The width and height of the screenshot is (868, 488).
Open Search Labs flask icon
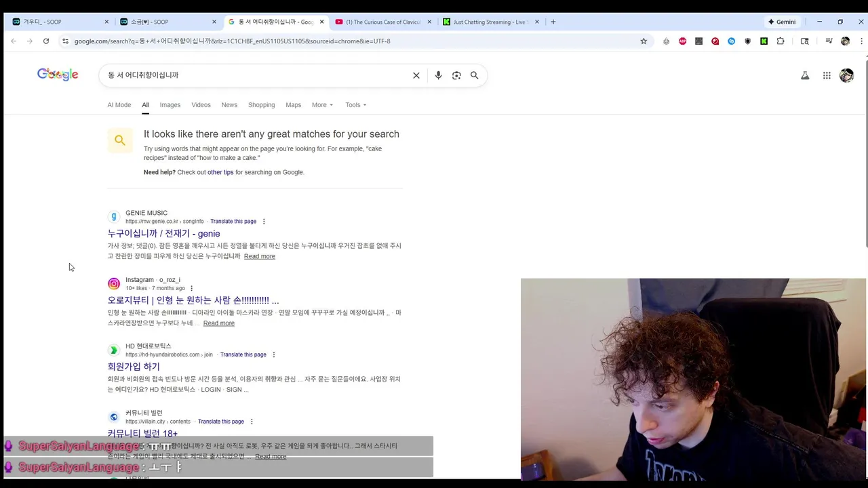(x=805, y=75)
